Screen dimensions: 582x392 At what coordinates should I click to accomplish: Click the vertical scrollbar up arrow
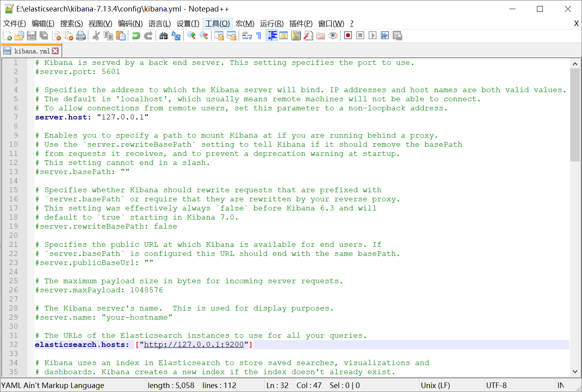pos(575,64)
